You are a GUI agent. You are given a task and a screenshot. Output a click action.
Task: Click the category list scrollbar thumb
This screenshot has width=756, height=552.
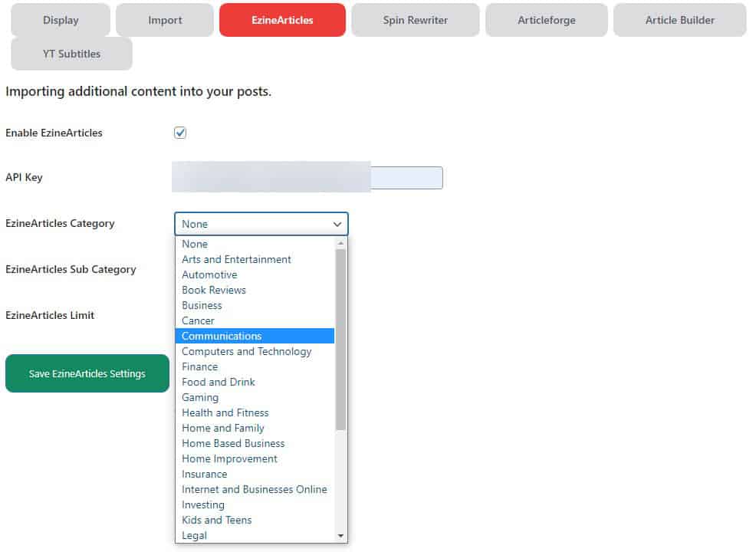[x=341, y=337]
